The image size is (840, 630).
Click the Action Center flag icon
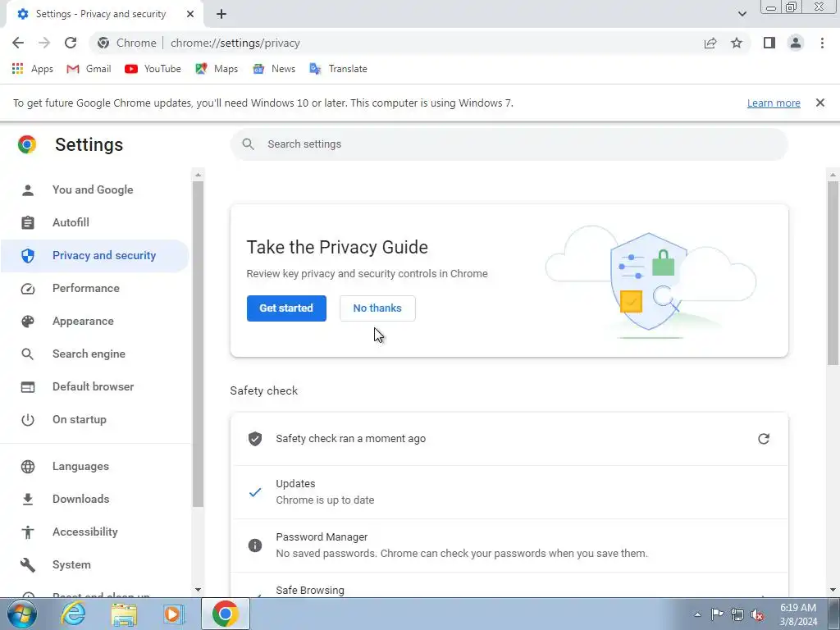pyautogui.click(x=717, y=614)
